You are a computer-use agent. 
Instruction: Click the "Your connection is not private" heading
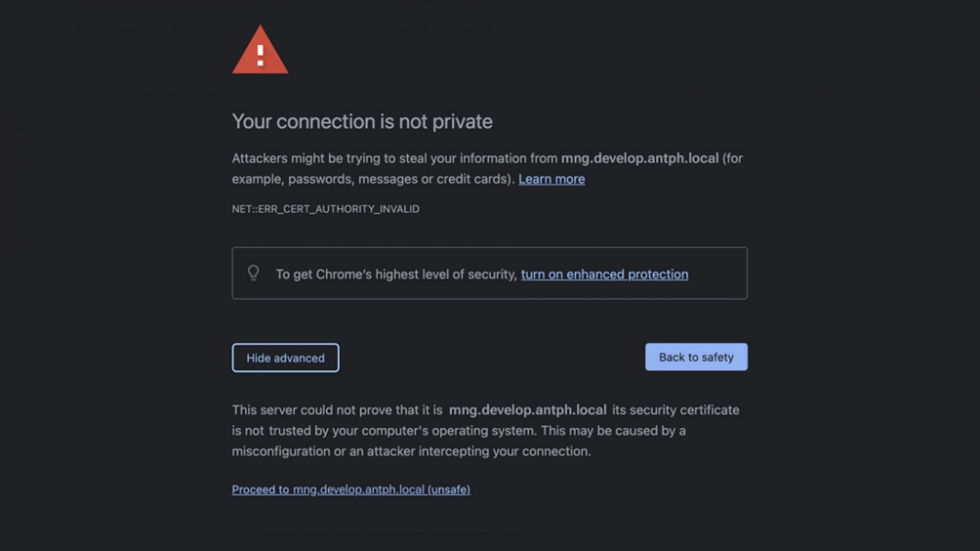[x=362, y=122]
